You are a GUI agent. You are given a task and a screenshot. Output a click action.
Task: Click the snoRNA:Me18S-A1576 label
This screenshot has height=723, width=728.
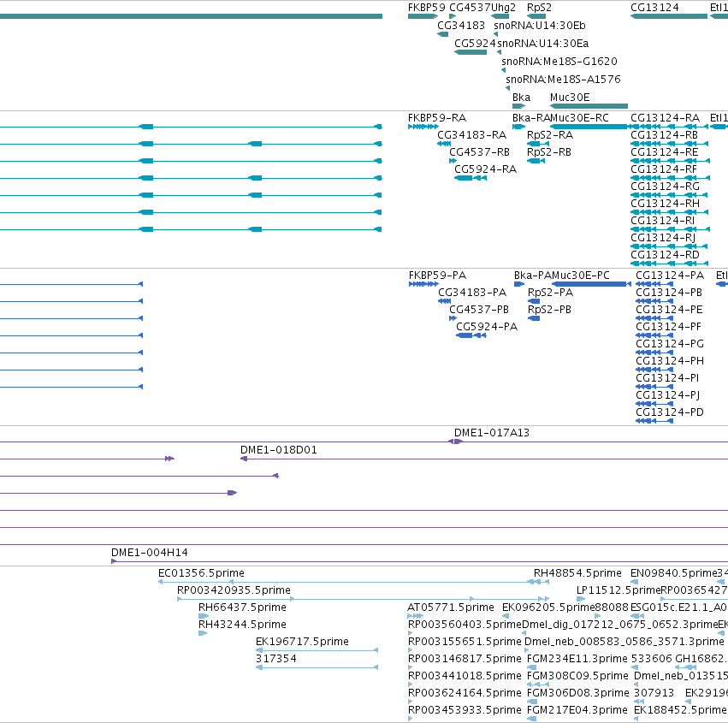563,80
